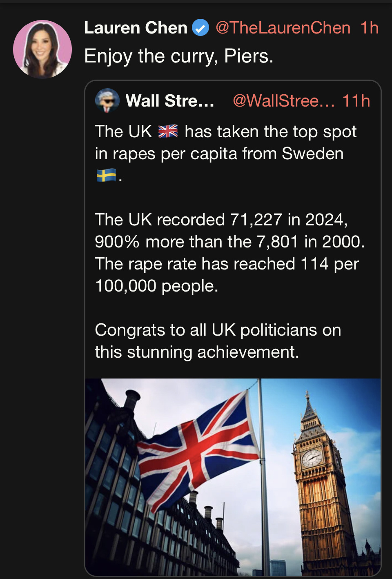Click the paragraph starting "The UK recorded 71,227"
The height and width of the screenshot is (579, 392).
[x=229, y=242]
